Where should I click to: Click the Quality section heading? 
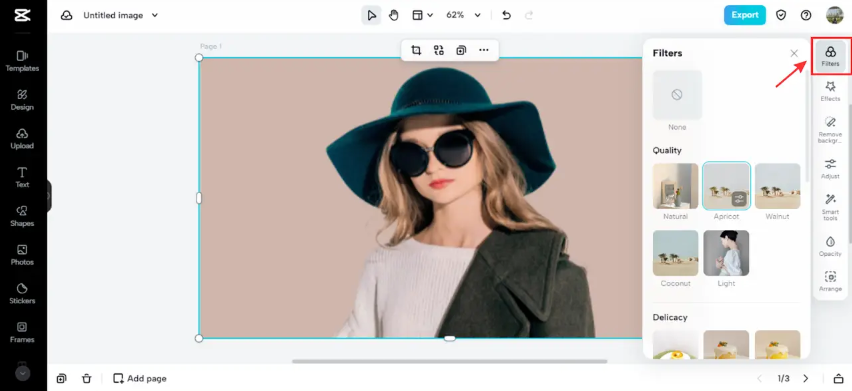667,150
